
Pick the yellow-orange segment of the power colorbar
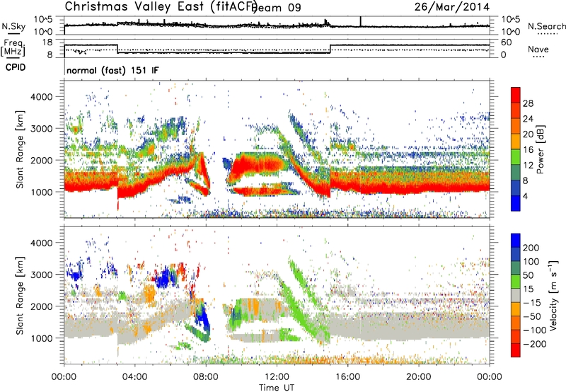pos(516,141)
